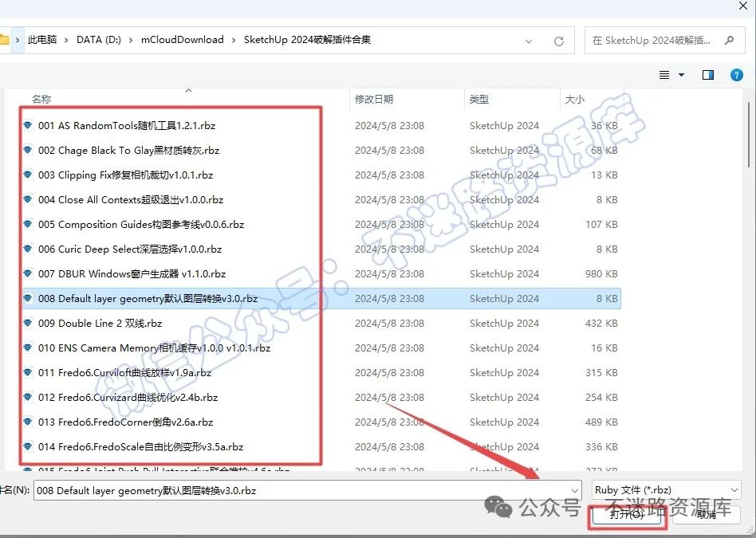The image size is (756, 538).
Task: Click the file icon of 013 Fredo6.FredoCorner
Action: 28,422
